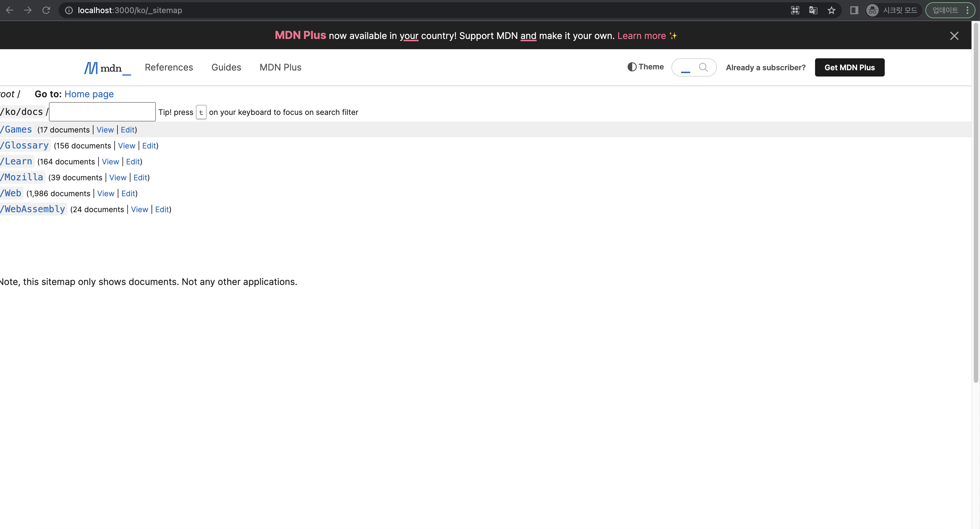
Task: Toggle the browser side panel icon
Action: pyautogui.click(x=854, y=10)
